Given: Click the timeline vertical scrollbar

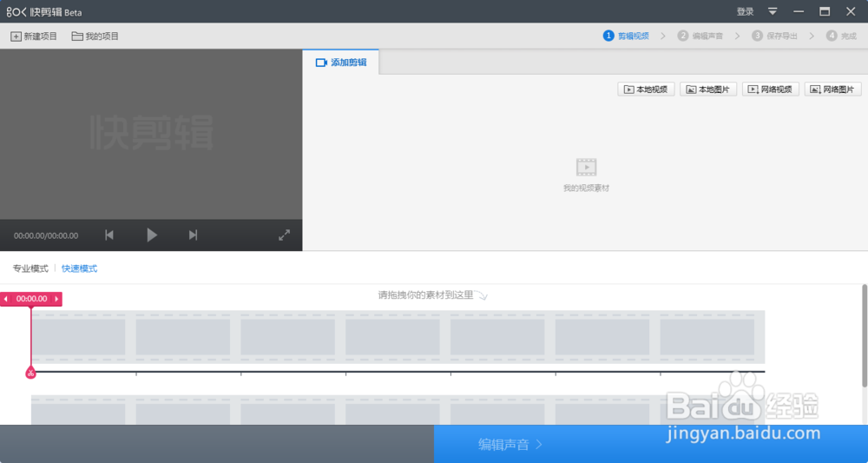Looking at the screenshot, I should click(x=865, y=335).
